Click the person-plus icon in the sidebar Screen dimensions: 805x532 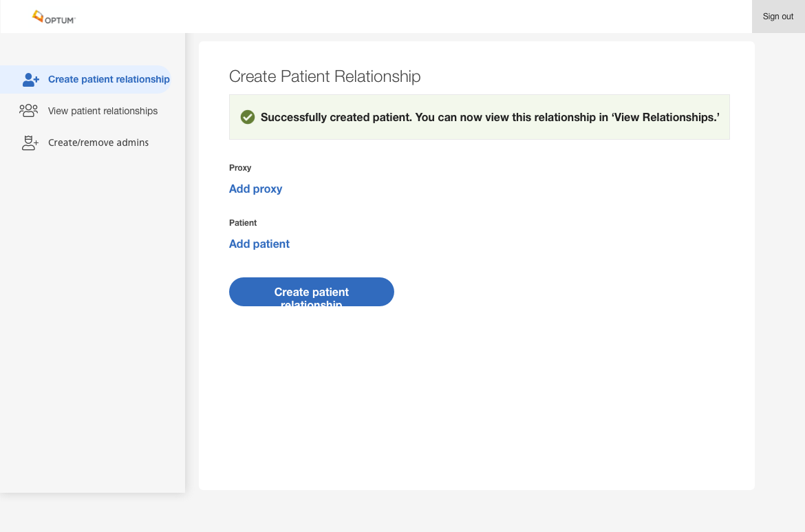coord(30,80)
